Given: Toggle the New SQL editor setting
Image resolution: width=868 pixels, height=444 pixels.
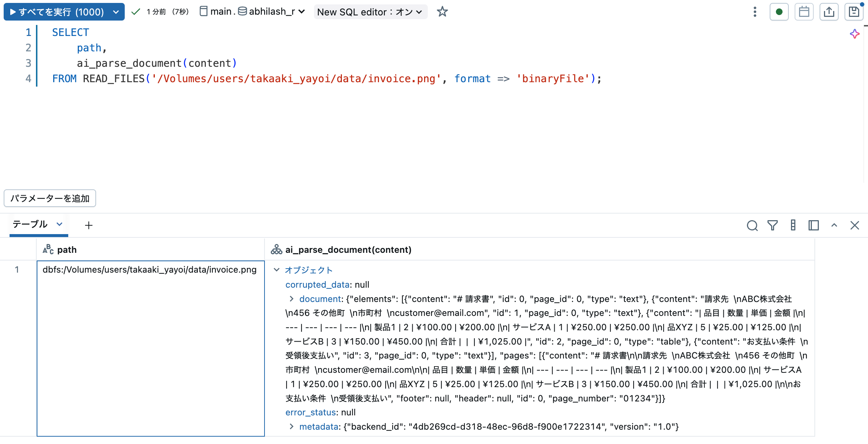Looking at the screenshot, I should [370, 11].
